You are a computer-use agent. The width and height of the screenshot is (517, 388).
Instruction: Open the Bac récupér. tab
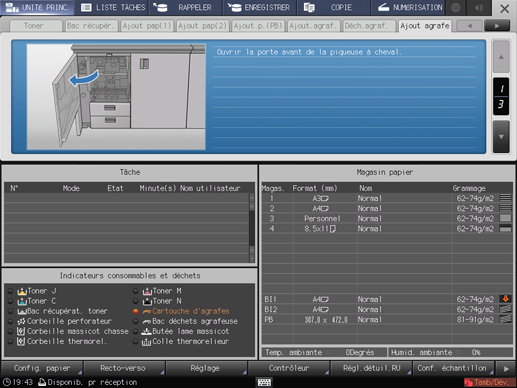coord(91,26)
